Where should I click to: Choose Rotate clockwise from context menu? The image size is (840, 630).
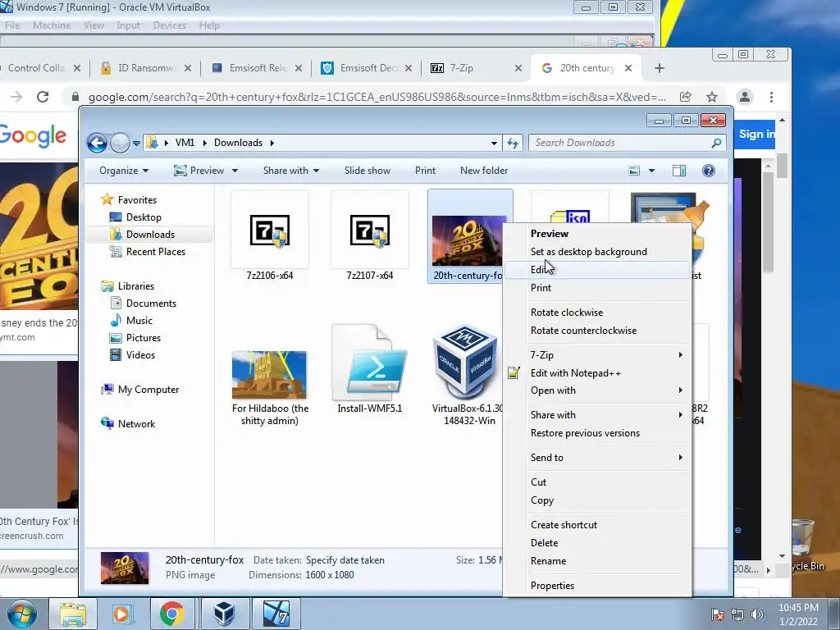pyautogui.click(x=597, y=313)
